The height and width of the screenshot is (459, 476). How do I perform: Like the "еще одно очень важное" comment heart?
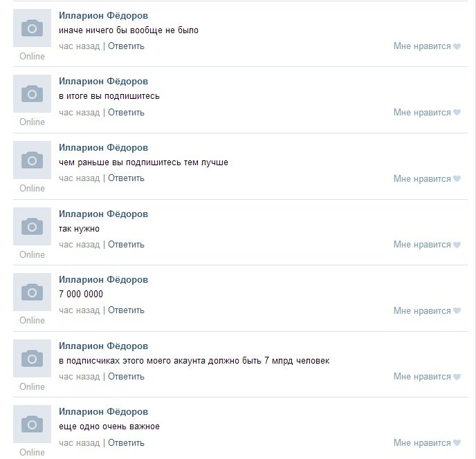(x=457, y=443)
